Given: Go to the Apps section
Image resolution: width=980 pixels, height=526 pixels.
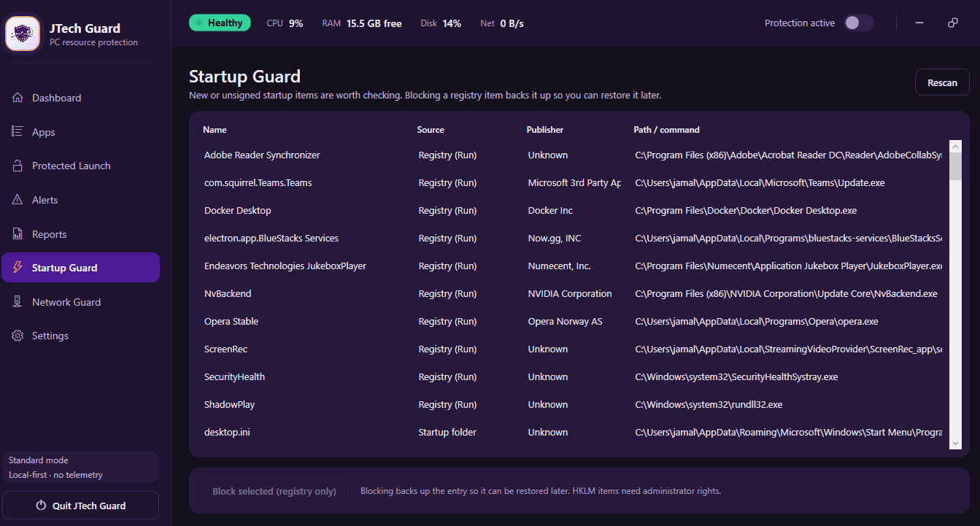Looking at the screenshot, I should (x=80, y=132).
